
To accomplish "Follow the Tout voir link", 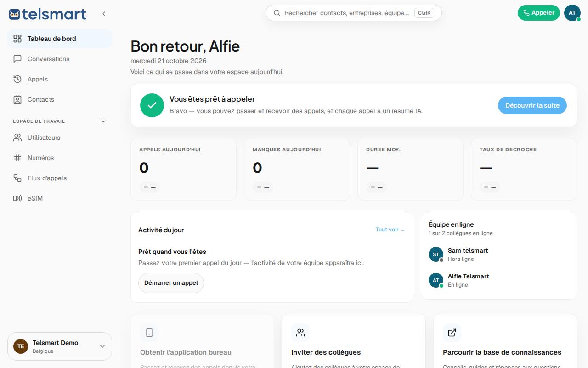I will pyautogui.click(x=390, y=230).
